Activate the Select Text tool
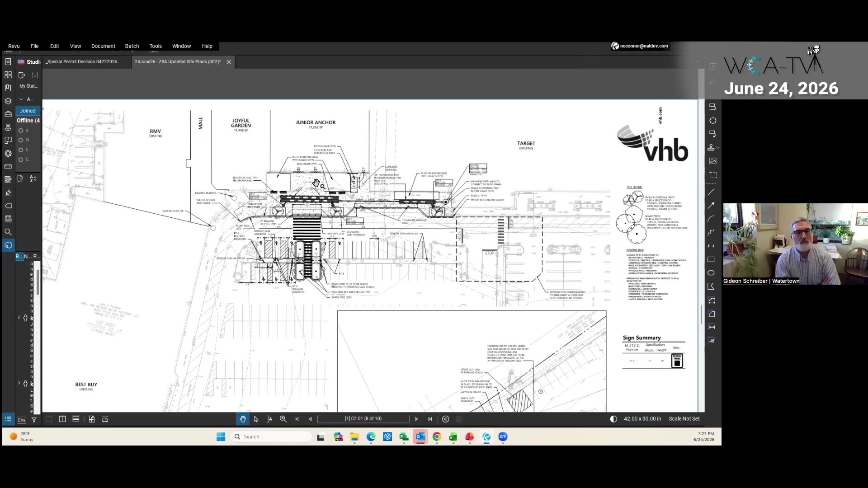 (x=269, y=419)
